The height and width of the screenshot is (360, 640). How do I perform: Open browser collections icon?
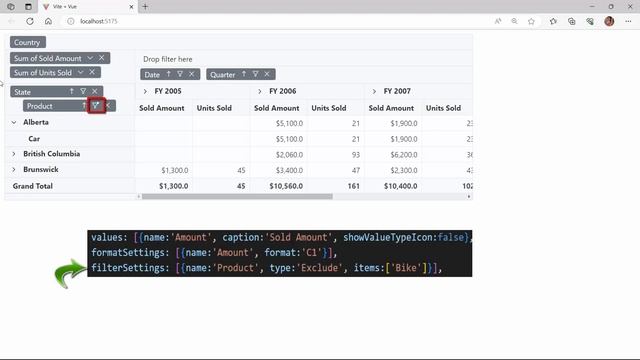click(x=571, y=21)
